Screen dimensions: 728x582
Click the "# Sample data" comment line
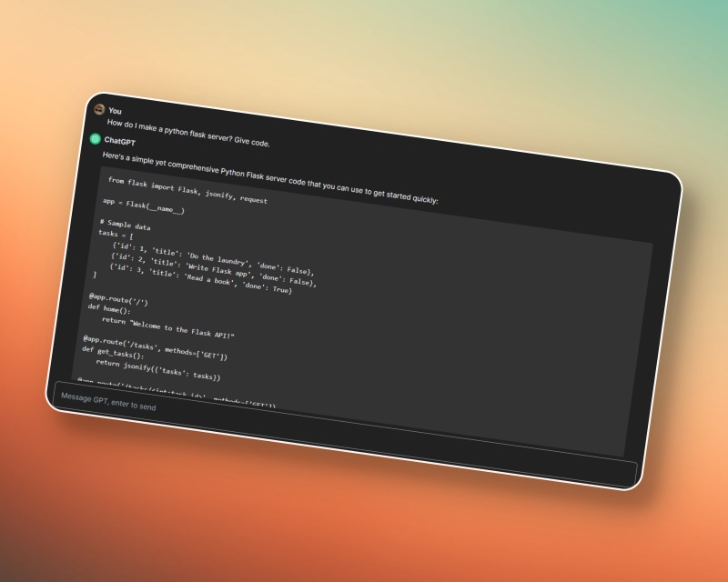(x=126, y=225)
